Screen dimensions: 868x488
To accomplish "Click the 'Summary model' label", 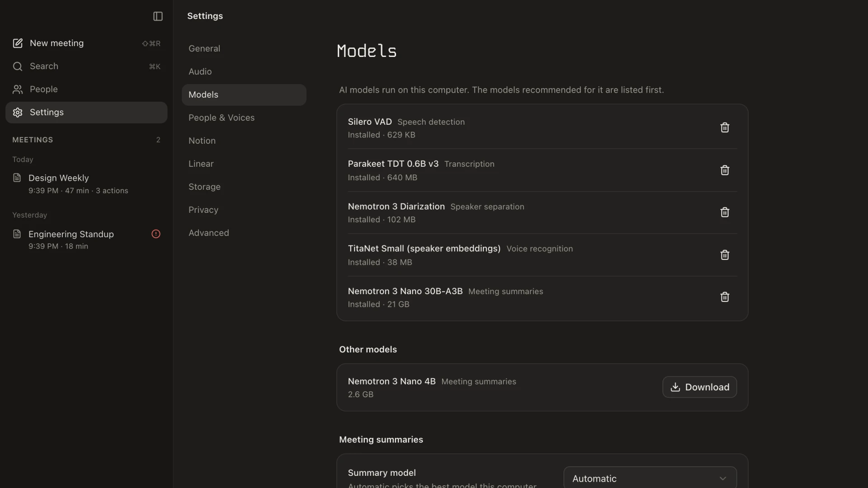I will point(382,473).
